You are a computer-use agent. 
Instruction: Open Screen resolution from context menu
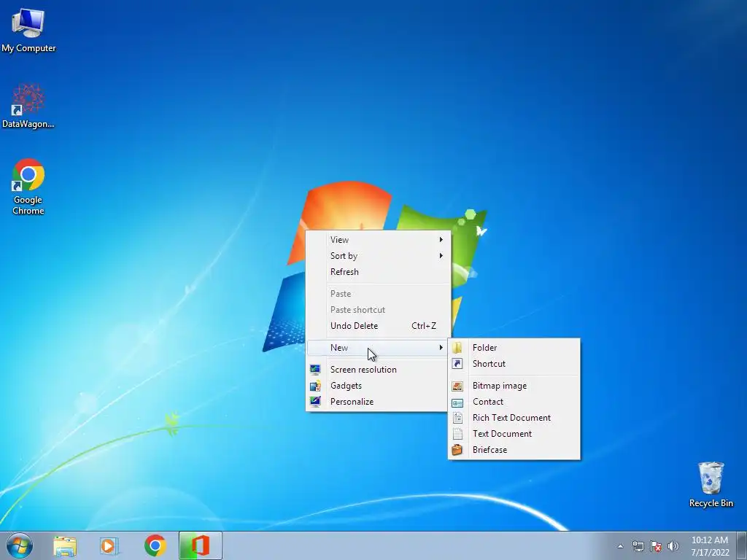(378, 370)
